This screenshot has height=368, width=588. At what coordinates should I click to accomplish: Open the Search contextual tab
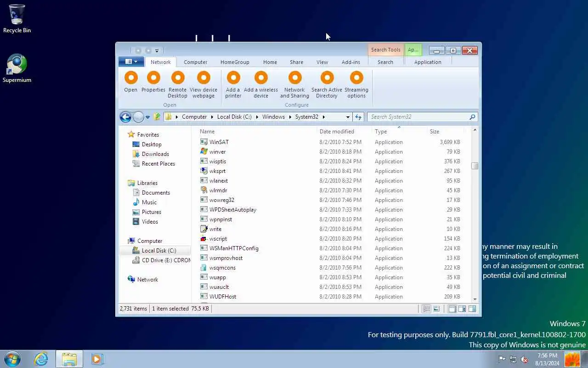coord(385,62)
